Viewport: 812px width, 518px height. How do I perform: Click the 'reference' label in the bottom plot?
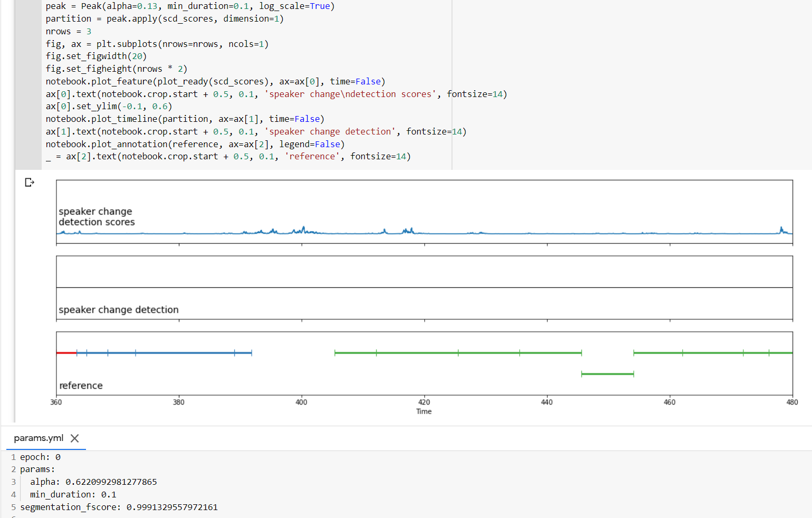(x=81, y=386)
